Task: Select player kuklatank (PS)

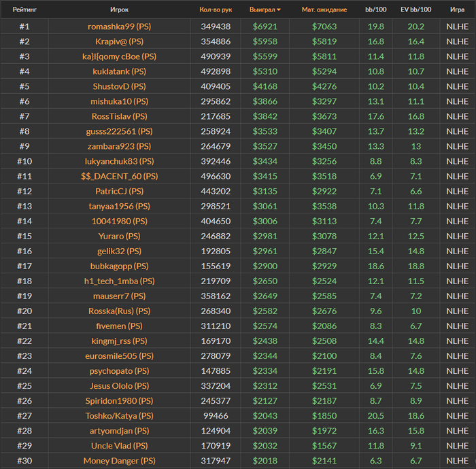Action: [x=119, y=71]
